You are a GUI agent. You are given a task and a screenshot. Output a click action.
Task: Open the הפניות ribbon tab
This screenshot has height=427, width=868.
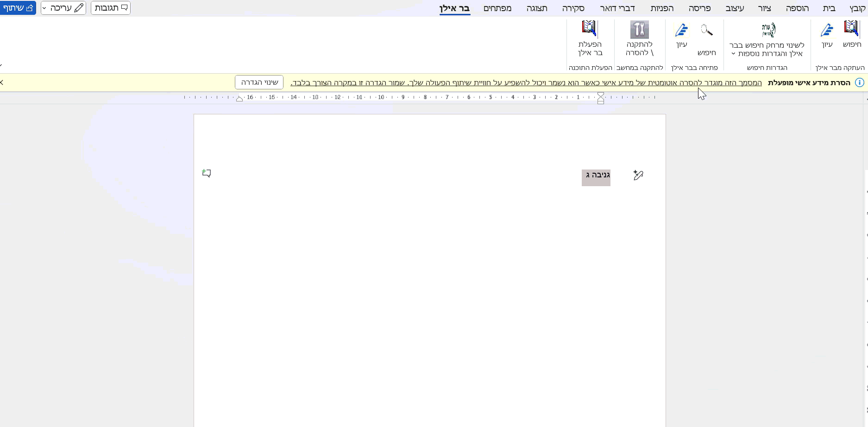[x=662, y=8]
